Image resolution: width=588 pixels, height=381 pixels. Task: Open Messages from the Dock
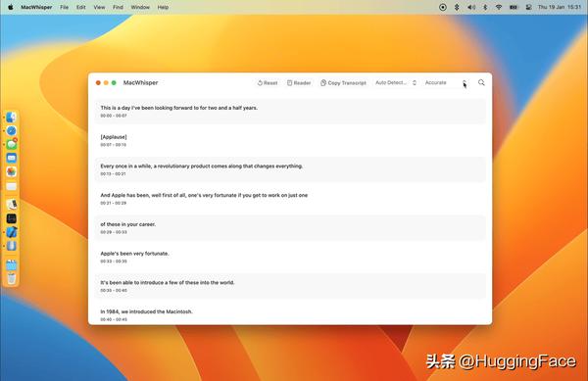[11, 144]
